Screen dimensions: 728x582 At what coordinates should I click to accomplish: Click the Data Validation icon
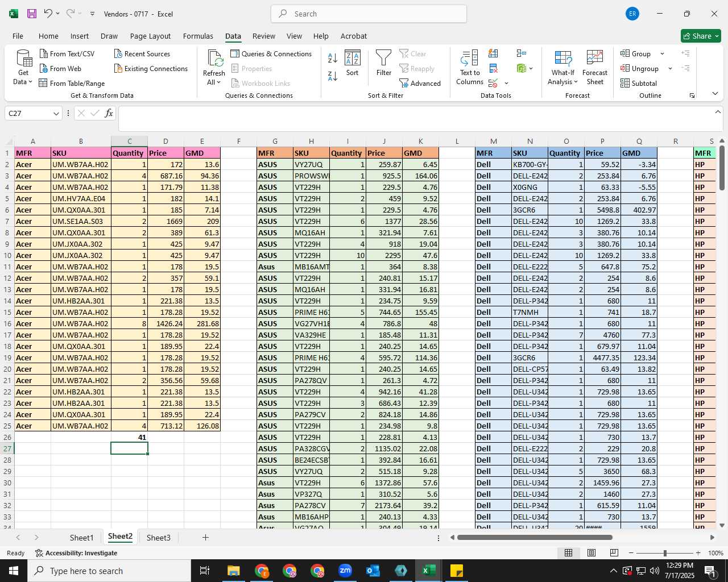[x=493, y=83]
